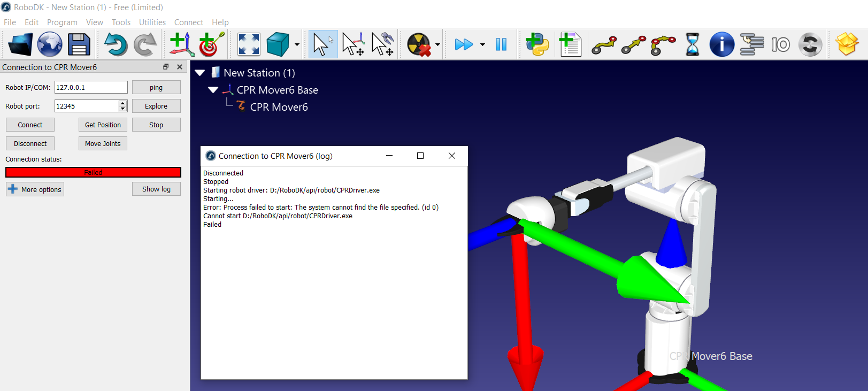Click the red Failed connection status bar
This screenshot has height=391, width=868.
(93, 172)
